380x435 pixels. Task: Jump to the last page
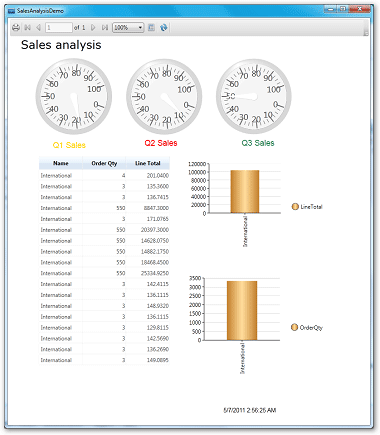105,28
